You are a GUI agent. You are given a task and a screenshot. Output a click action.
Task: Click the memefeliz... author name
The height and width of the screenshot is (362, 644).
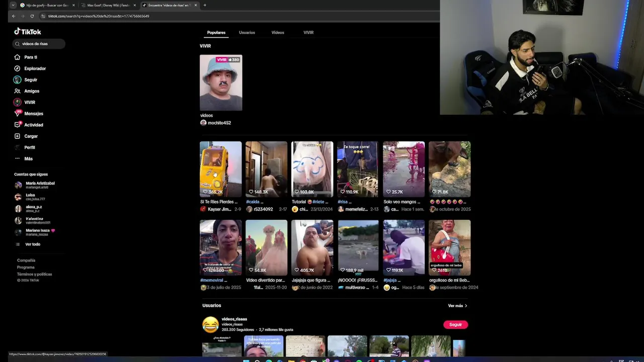tap(357, 209)
